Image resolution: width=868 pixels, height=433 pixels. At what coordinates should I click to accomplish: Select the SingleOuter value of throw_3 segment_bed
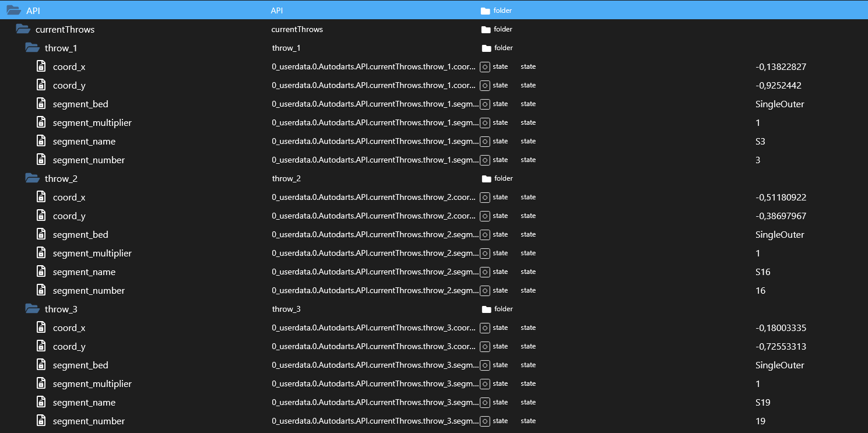[779, 365]
